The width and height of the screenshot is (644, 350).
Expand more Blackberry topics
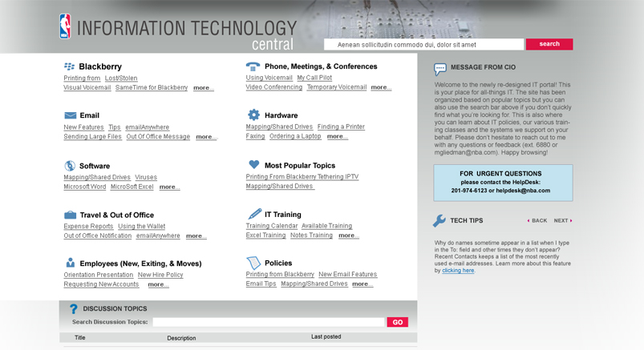(203, 88)
